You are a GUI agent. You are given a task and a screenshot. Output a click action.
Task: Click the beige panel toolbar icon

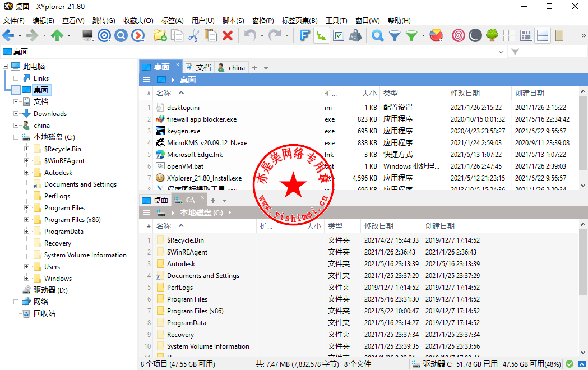click(x=559, y=36)
